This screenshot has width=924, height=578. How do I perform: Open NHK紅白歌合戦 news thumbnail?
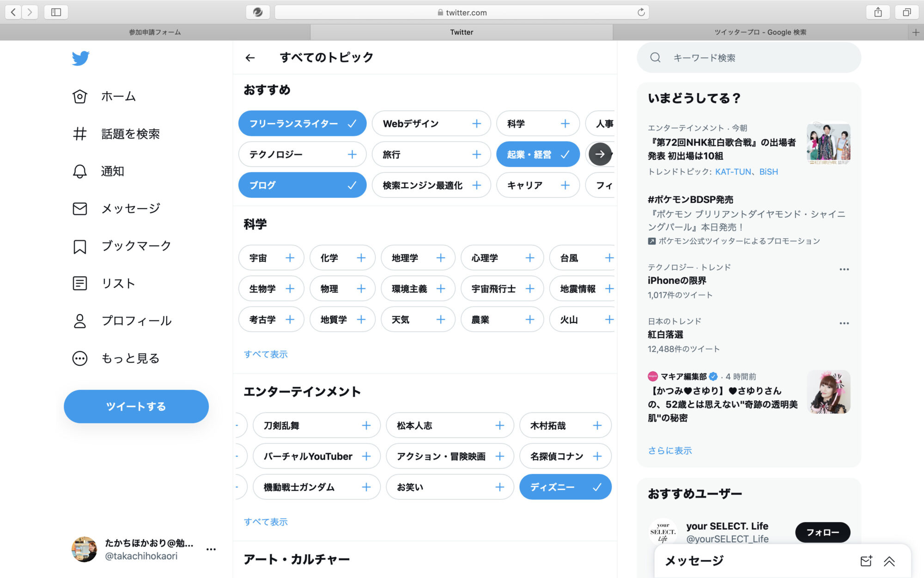coord(828,143)
